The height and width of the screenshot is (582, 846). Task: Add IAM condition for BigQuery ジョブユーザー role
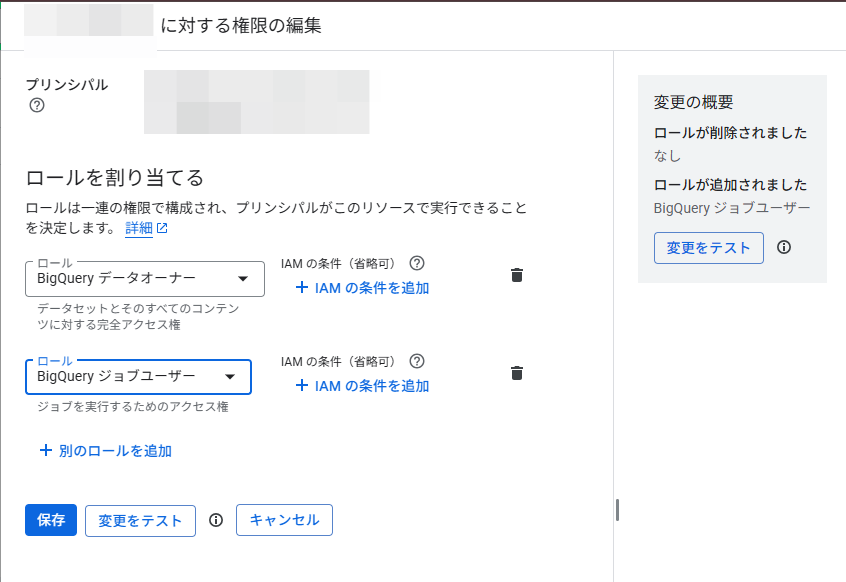pos(363,386)
